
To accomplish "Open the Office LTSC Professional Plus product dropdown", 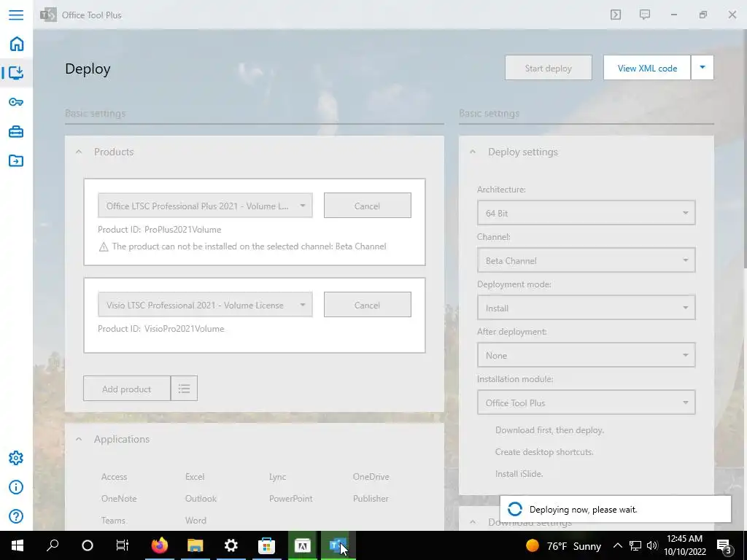I will [x=205, y=206].
